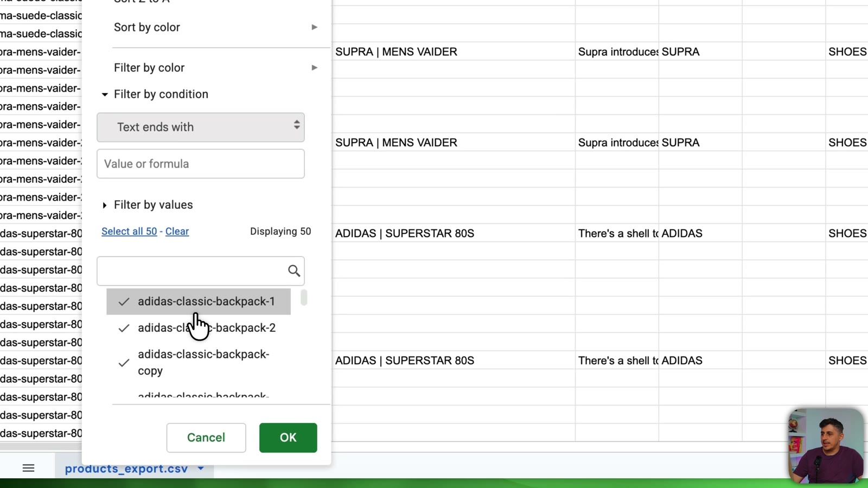Viewport: 868px width, 488px height.
Task: Open the Filter by color submenu
Action: pos(215,68)
